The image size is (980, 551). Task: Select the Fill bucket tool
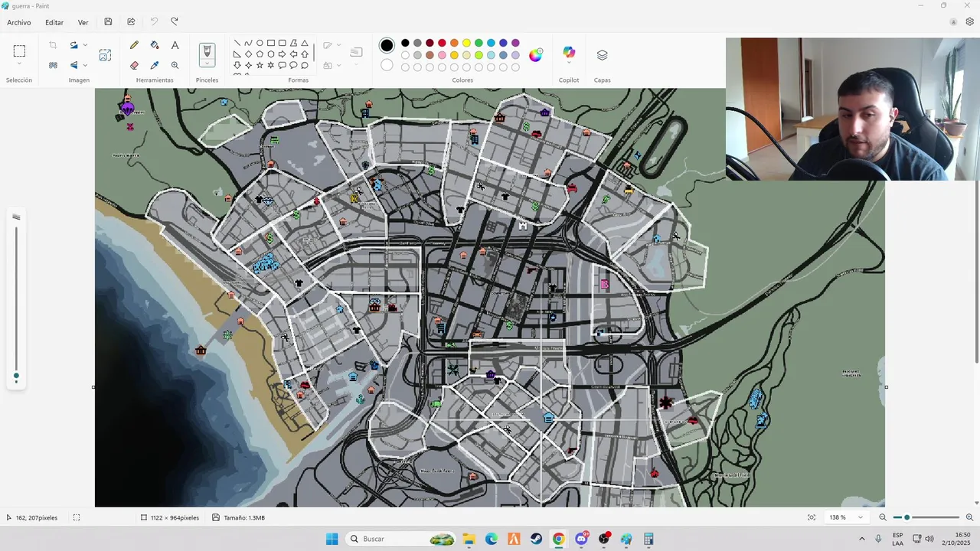pyautogui.click(x=155, y=46)
